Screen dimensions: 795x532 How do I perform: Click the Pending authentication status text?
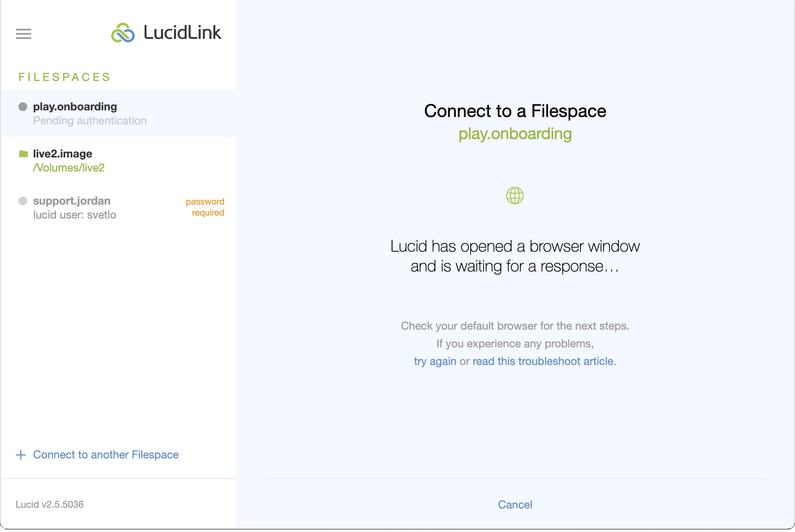click(90, 121)
